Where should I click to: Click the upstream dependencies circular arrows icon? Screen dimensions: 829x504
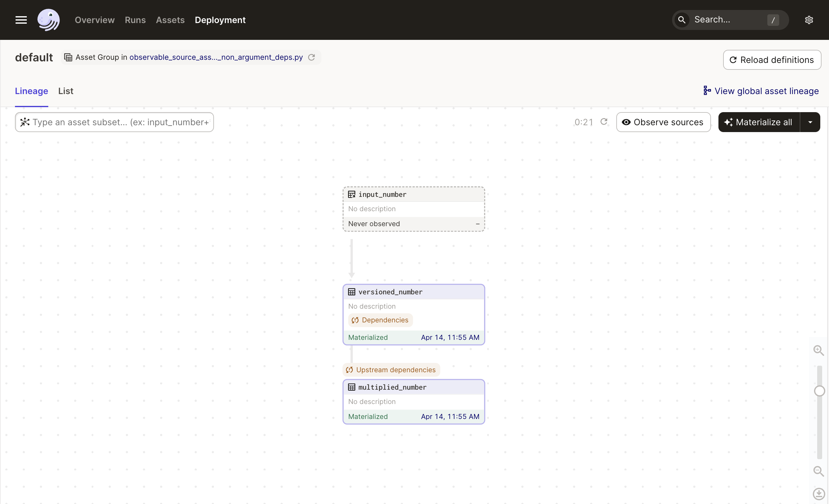349,369
